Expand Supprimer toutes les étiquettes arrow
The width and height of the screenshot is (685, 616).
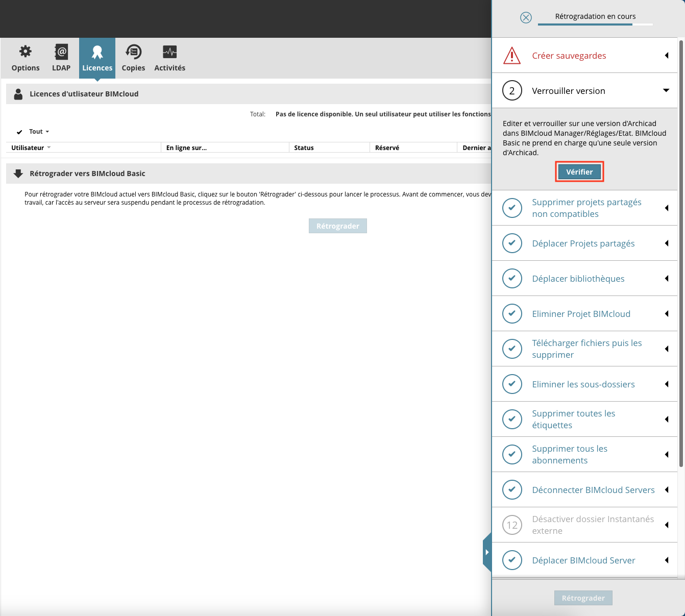tap(667, 419)
